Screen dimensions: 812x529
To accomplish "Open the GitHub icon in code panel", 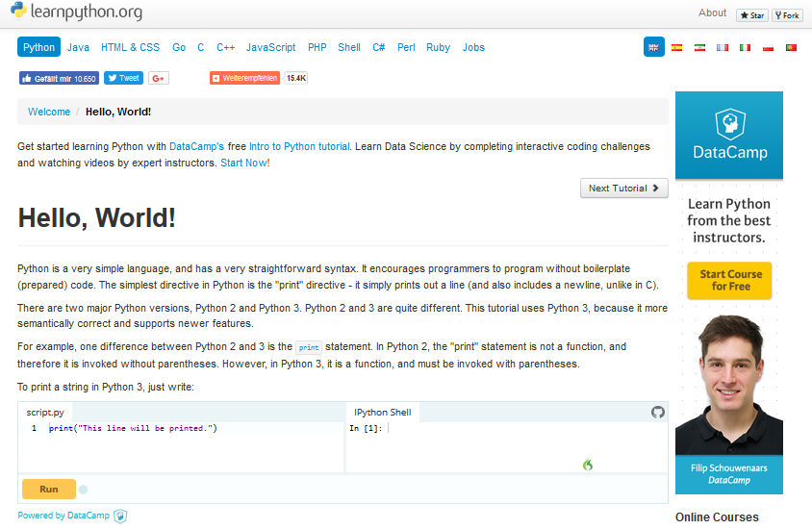I will [x=658, y=412].
